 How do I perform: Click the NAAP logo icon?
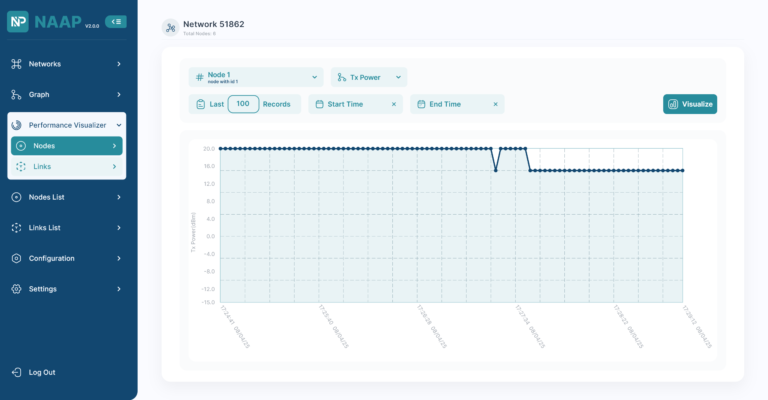pos(18,22)
